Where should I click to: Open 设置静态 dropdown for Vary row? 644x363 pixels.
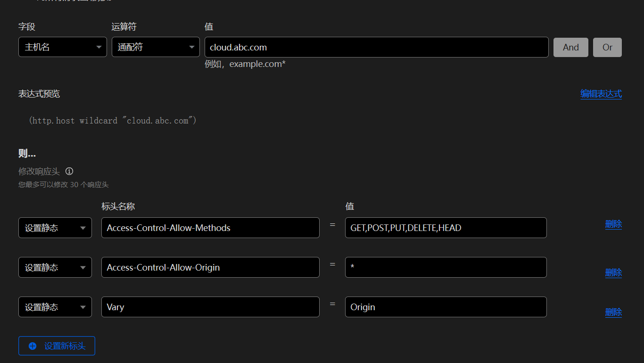click(55, 307)
